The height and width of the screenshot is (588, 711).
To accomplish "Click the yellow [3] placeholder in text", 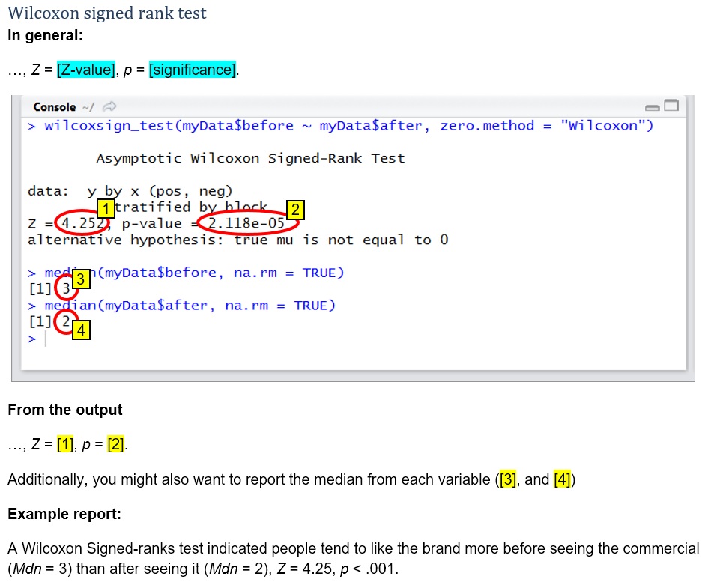I will tap(508, 479).
